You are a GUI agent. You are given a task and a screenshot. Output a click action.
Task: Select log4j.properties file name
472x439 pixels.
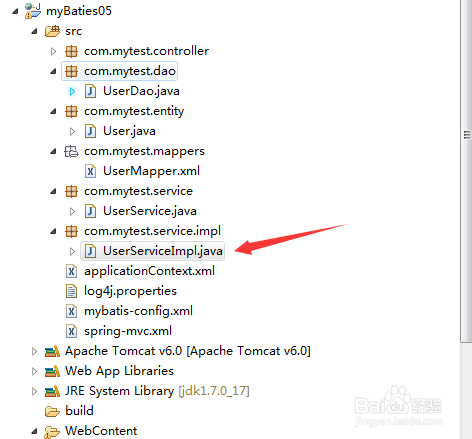click(130, 291)
